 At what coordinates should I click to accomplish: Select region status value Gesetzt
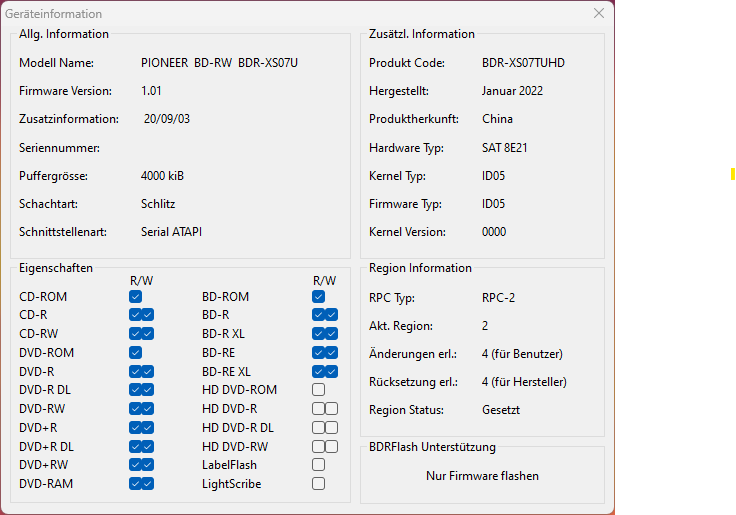click(x=501, y=410)
